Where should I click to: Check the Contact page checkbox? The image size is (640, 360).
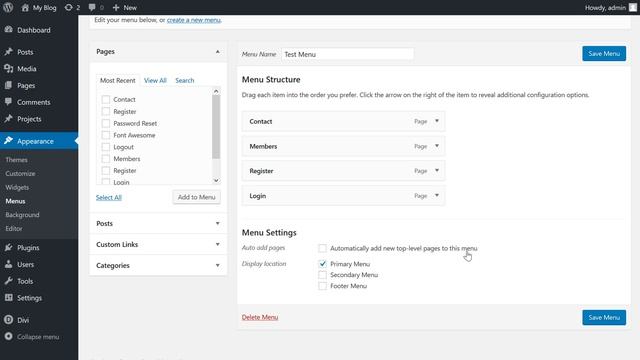tap(106, 99)
